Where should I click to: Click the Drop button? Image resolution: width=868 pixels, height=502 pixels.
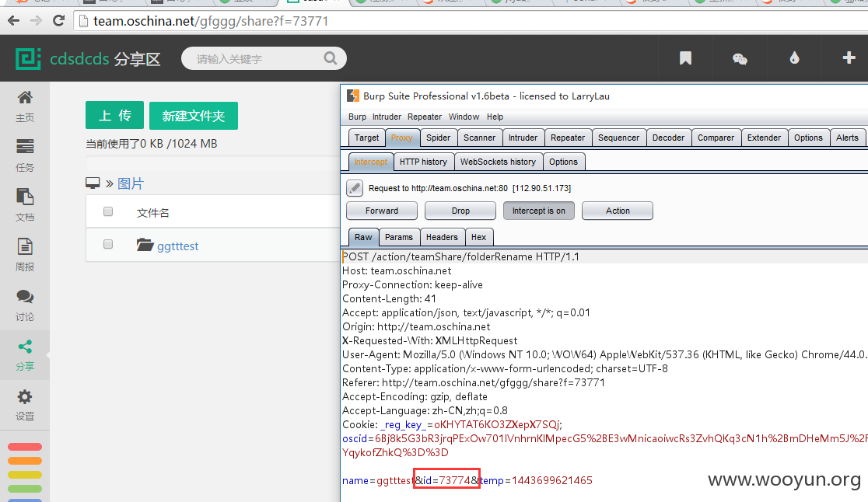tap(460, 211)
